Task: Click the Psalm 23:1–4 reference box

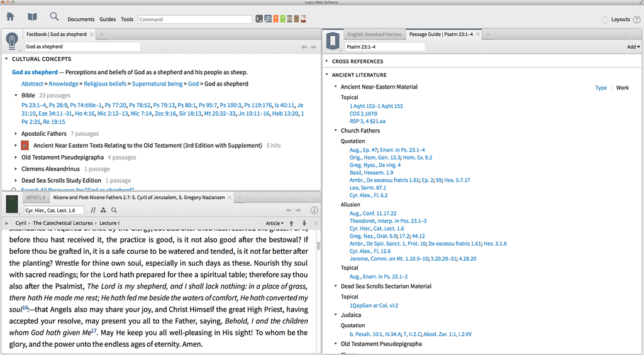Action: click(x=385, y=46)
